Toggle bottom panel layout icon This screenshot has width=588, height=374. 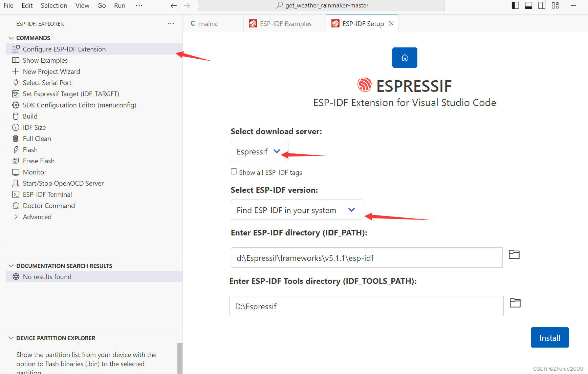(528, 5)
